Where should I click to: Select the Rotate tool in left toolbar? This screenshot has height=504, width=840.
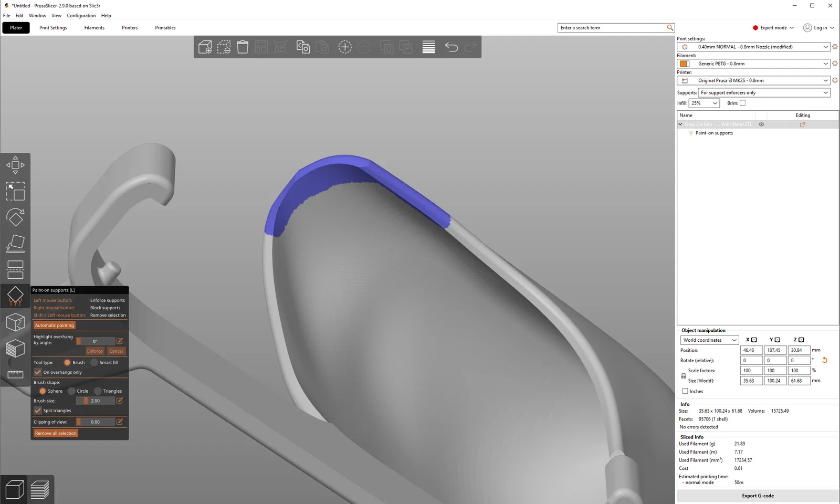click(15, 217)
